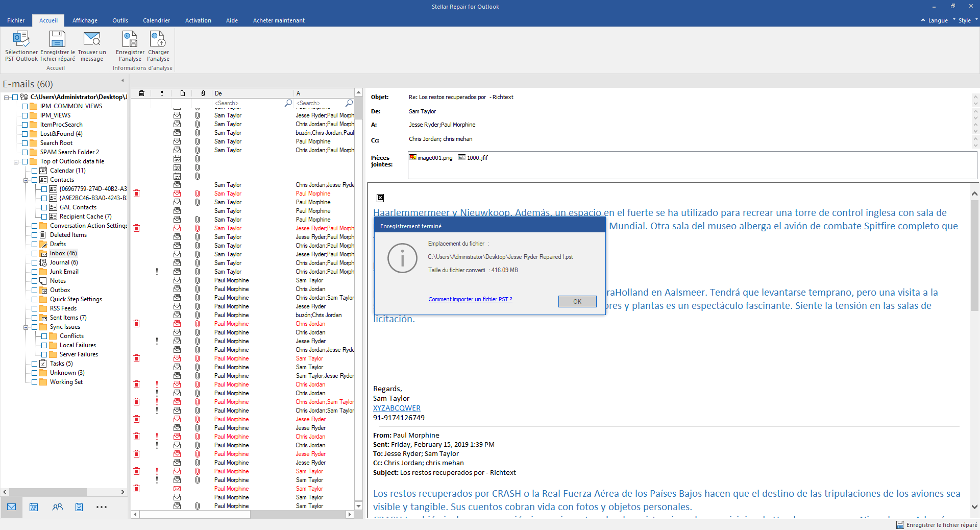Open the Trouver un message tool
Screen dimensions: 980x530
click(92, 39)
